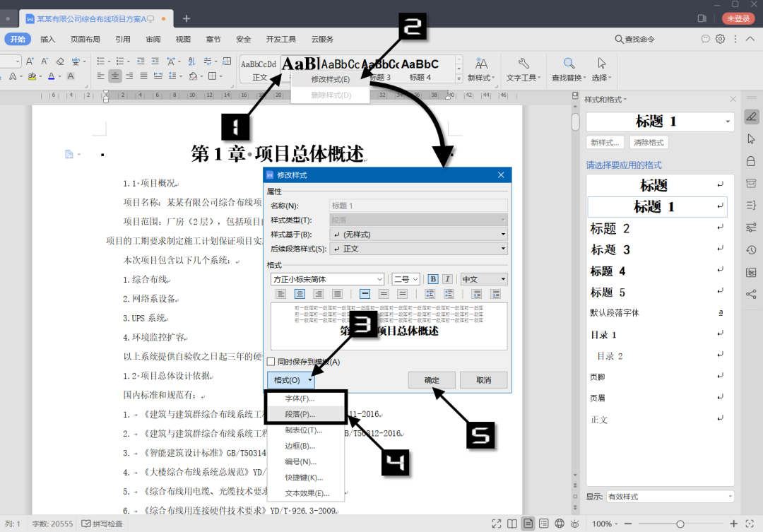
Task: Click the zoom in plus button
Action: pyautogui.click(x=734, y=524)
